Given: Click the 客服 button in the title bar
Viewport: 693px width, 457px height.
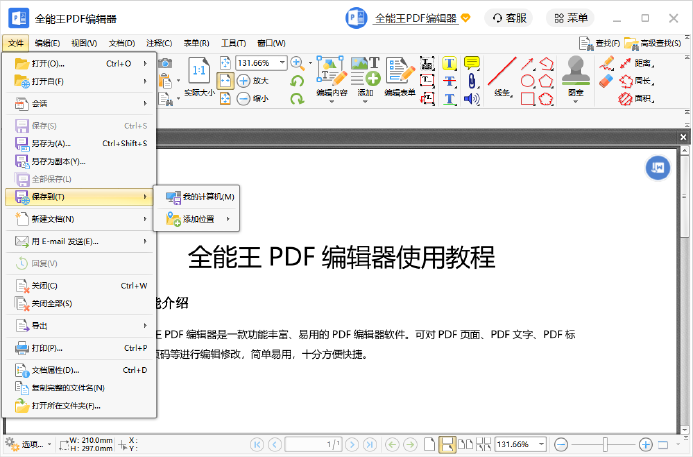Looking at the screenshot, I should tap(508, 18).
